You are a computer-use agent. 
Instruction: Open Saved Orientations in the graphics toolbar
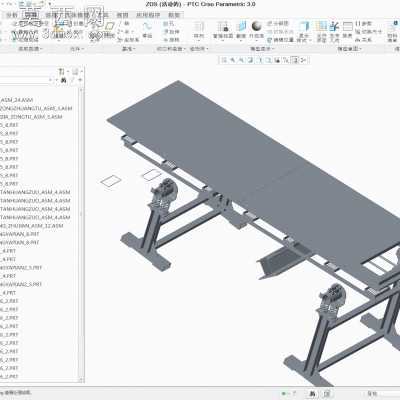268,60
